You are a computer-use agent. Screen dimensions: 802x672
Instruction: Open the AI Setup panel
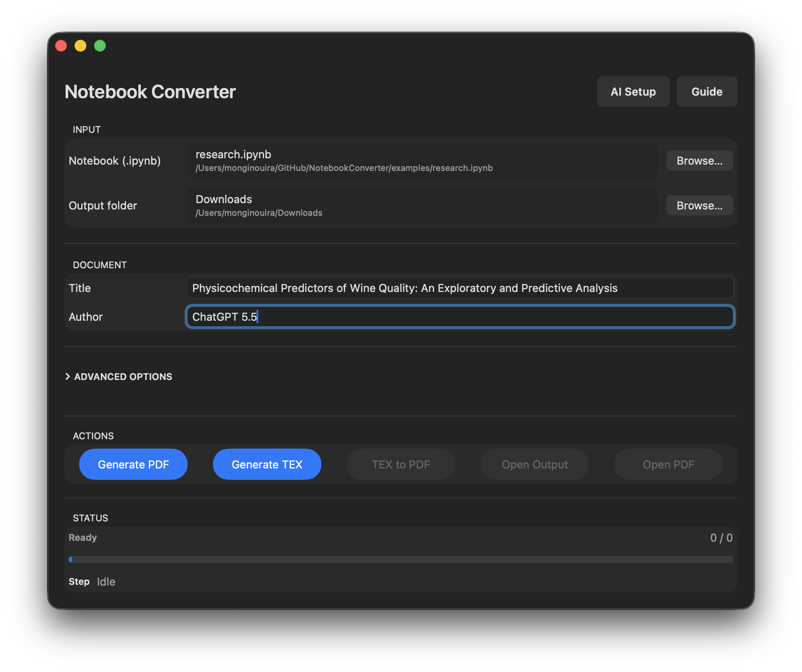coord(633,91)
